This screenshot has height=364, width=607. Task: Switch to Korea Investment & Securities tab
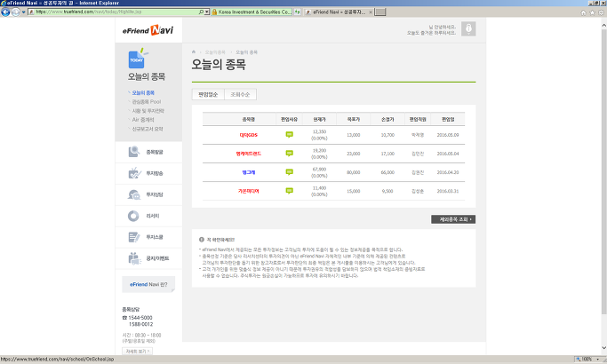pos(252,12)
